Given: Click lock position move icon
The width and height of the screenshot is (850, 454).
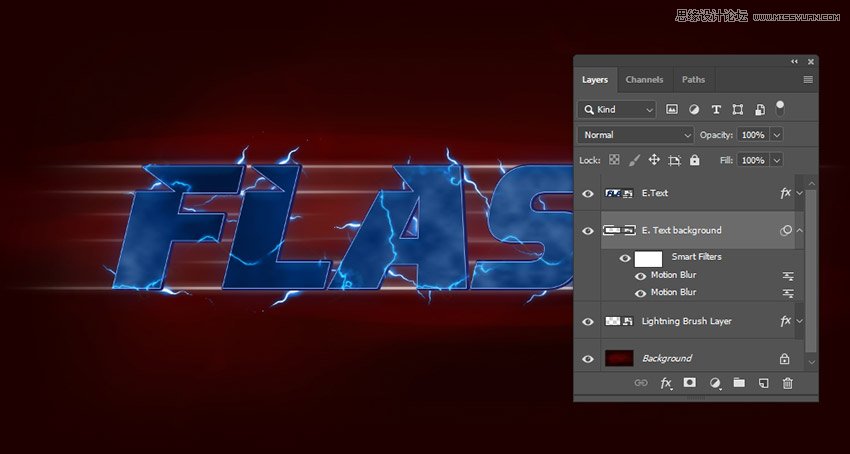Looking at the screenshot, I should tap(654, 160).
